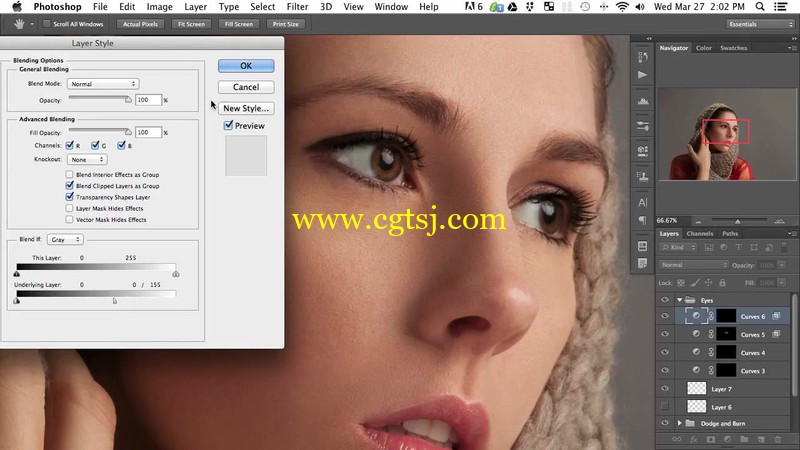This screenshot has width=800, height=450.
Task: Click the Lock transparent pixels icon
Action: click(x=681, y=283)
